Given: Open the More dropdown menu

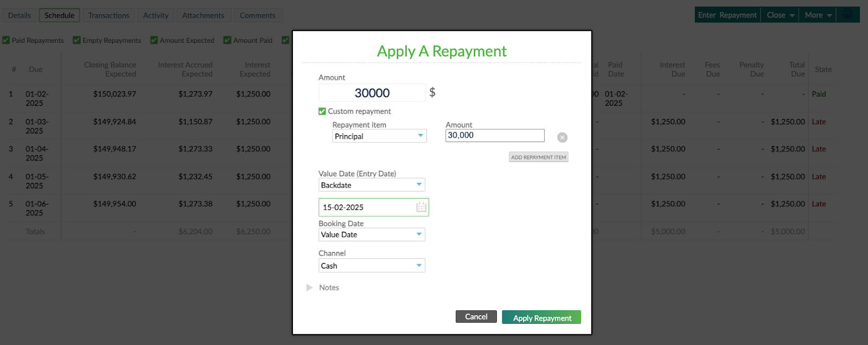Looking at the screenshot, I should pyautogui.click(x=818, y=15).
